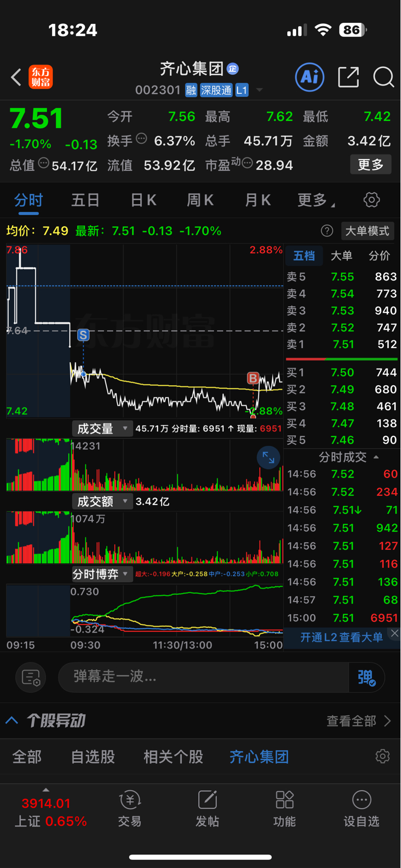Tap the help question mark icon
The width and height of the screenshot is (401, 868).
point(327,231)
